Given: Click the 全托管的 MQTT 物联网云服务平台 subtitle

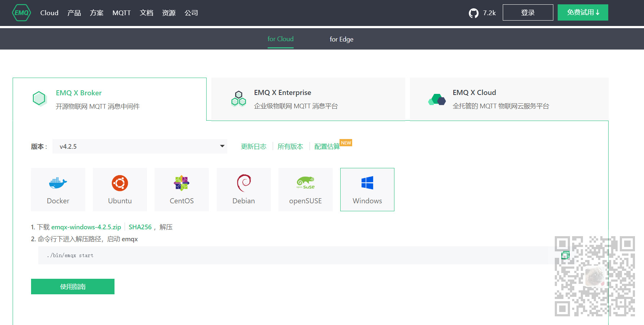Looking at the screenshot, I should click(x=501, y=106).
